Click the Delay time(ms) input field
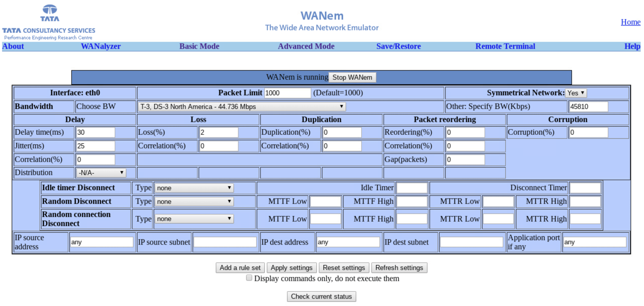 pos(95,132)
